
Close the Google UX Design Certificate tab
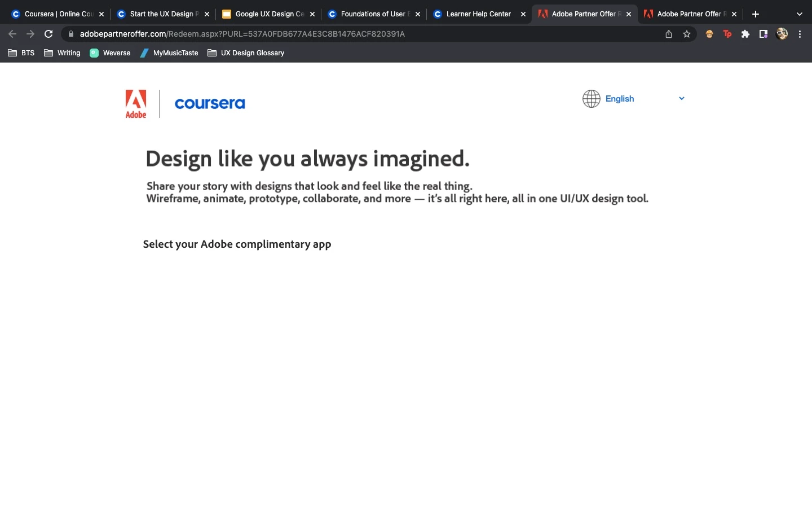click(x=312, y=14)
